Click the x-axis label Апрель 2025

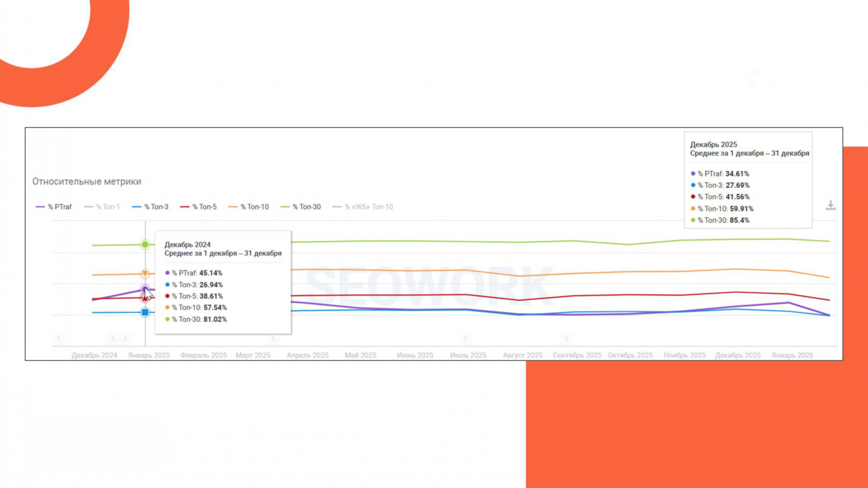pyautogui.click(x=308, y=355)
